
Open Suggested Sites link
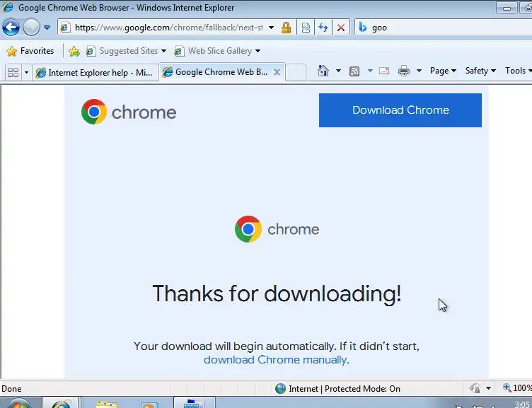coord(129,51)
